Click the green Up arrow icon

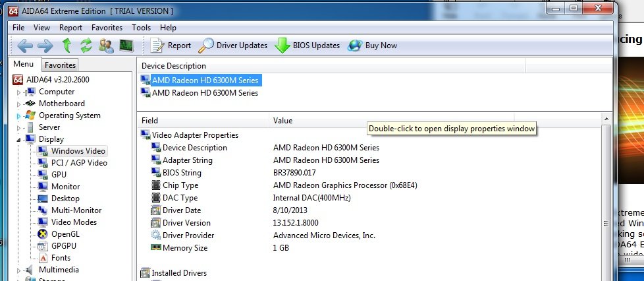point(66,46)
